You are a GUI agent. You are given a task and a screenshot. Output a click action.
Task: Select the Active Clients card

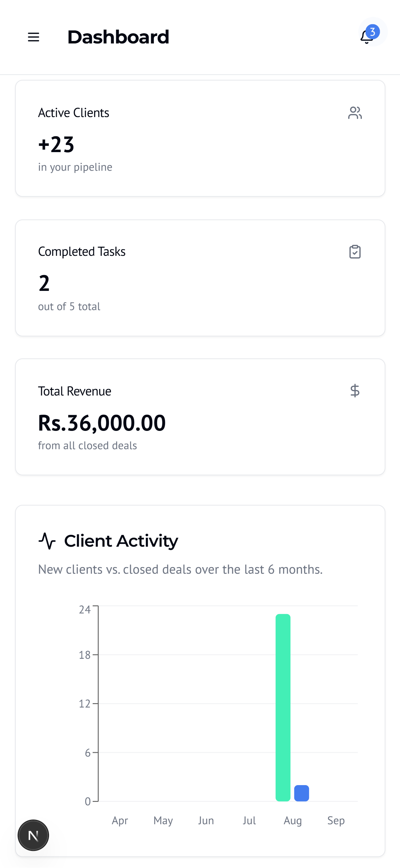point(200,138)
